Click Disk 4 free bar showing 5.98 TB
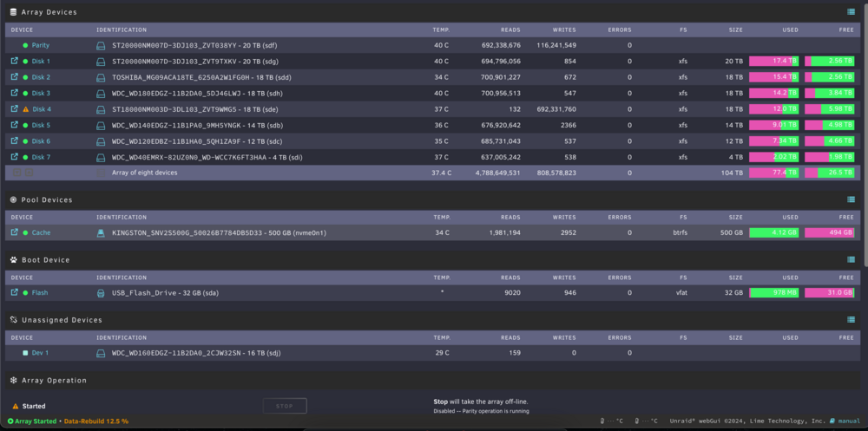Viewport: 868px width, 431px height. 829,109
